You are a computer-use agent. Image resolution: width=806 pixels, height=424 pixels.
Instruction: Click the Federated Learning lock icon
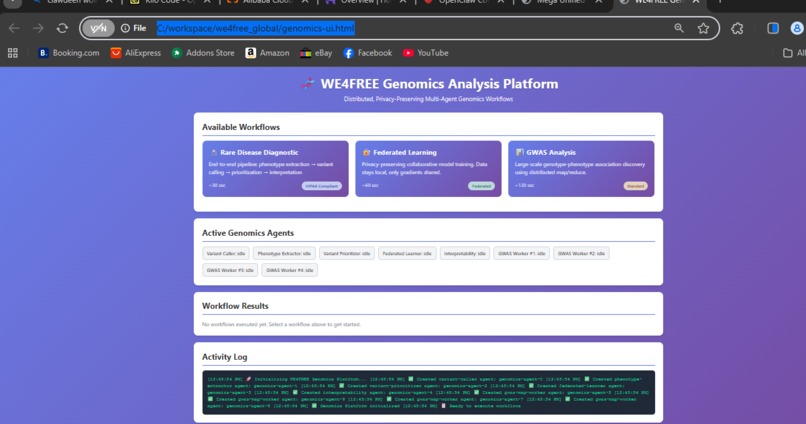pos(367,153)
